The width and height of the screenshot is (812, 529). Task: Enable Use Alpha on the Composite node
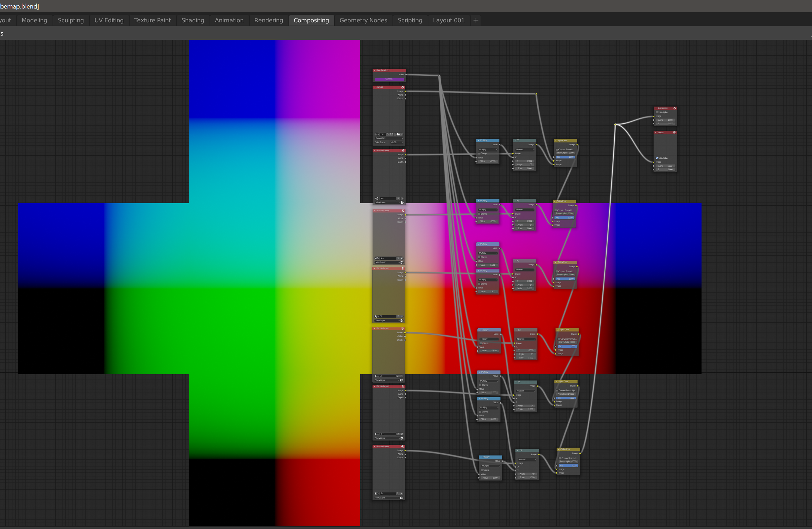coord(657,112)
